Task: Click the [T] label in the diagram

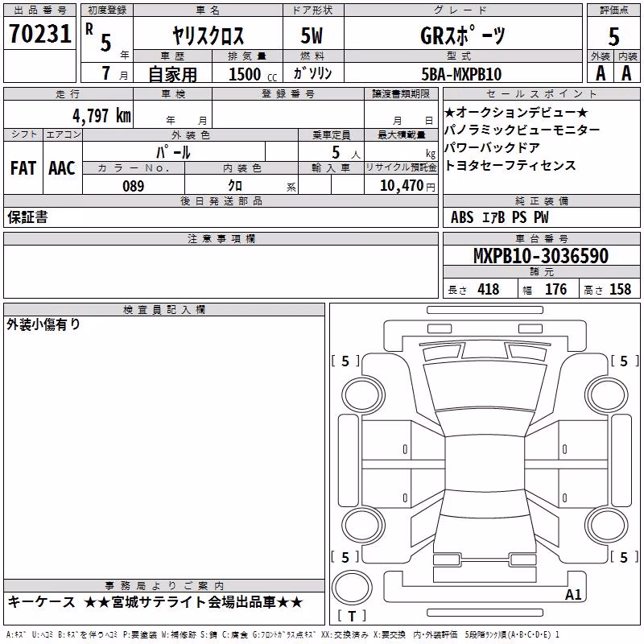Action: point(352,616)
